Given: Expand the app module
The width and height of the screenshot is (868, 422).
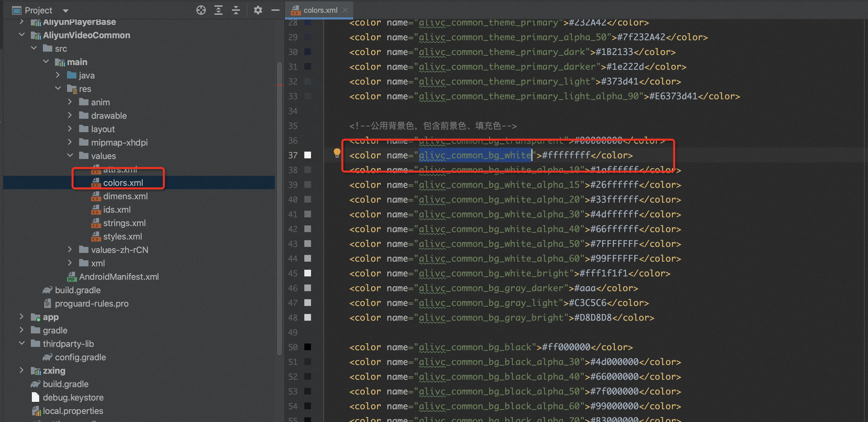Looking at the screenshot, I should tap(21, 316).
